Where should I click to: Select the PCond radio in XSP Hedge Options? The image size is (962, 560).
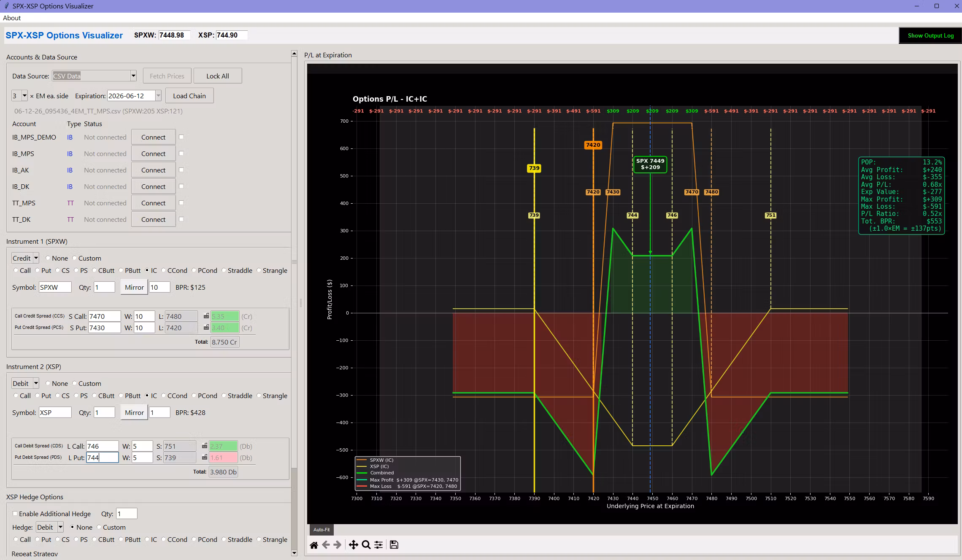[194, 539]
